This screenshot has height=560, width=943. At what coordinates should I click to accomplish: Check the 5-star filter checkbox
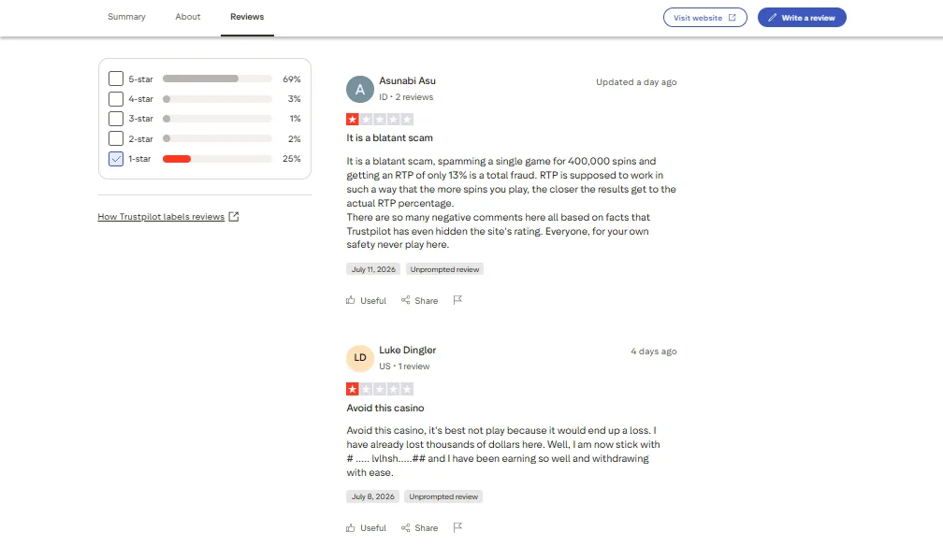pos(116,79)
